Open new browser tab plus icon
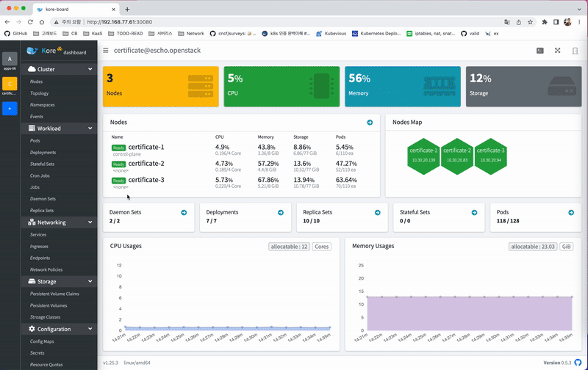588x370 pixels. [x=127, y=10]
